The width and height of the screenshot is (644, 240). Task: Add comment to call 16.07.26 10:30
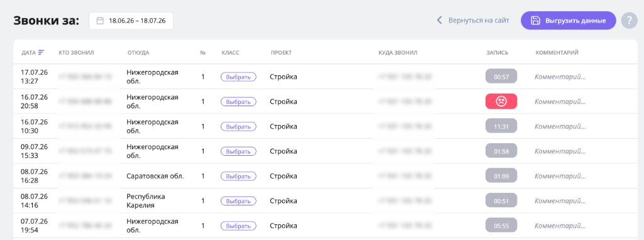point(560,126)
